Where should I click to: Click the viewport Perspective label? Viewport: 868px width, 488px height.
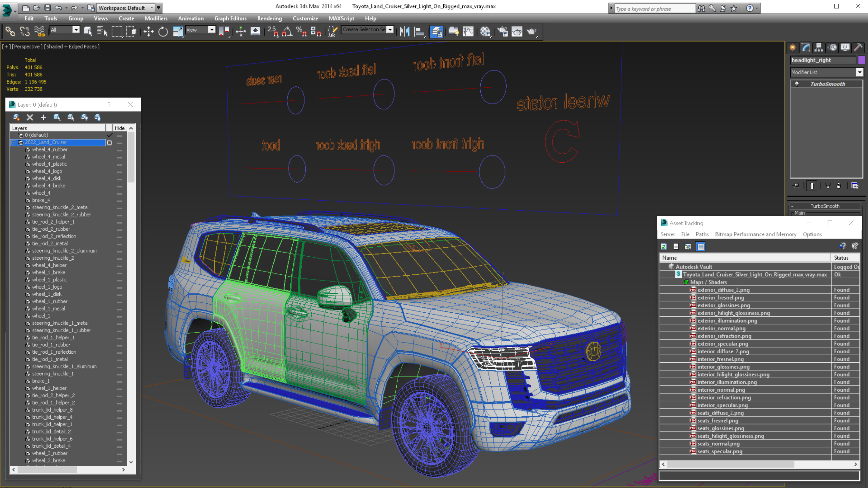coord(27,46)
